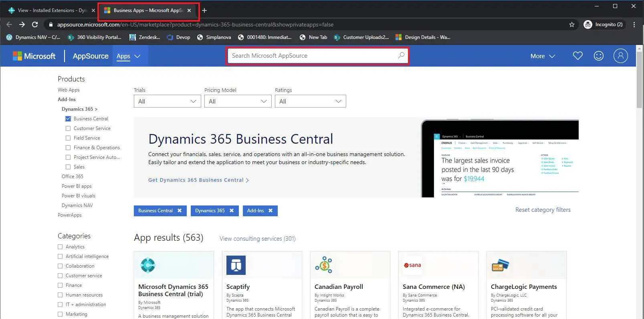Go back to previous page
Image resolution: width=644 pixels, height=319 pixels.
pyautogui.click(x=9, y=24)
